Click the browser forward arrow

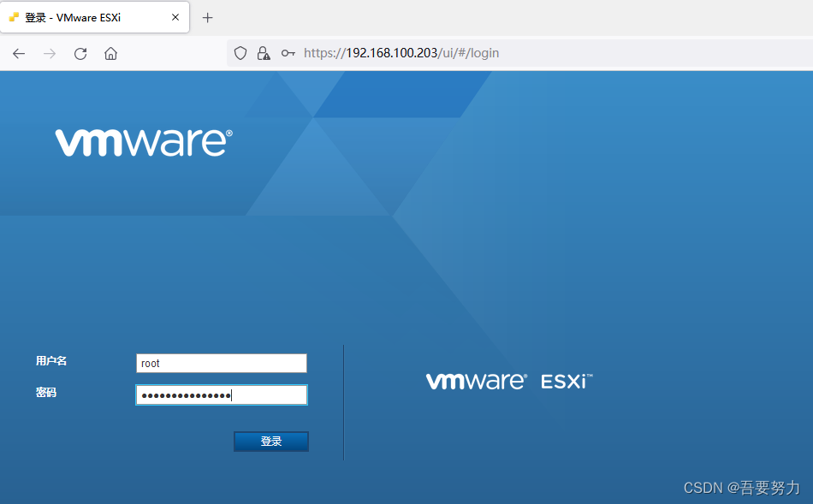coord(50,53)
